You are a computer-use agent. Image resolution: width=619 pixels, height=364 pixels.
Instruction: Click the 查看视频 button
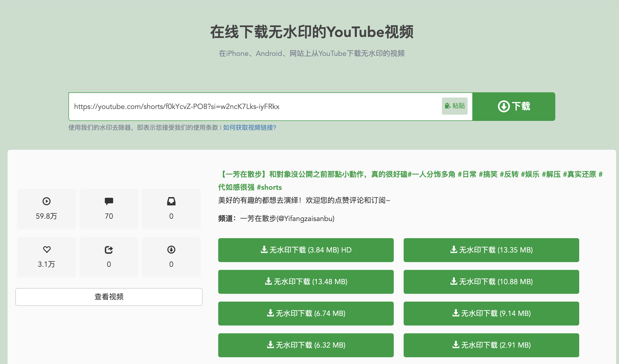point(109,297)
